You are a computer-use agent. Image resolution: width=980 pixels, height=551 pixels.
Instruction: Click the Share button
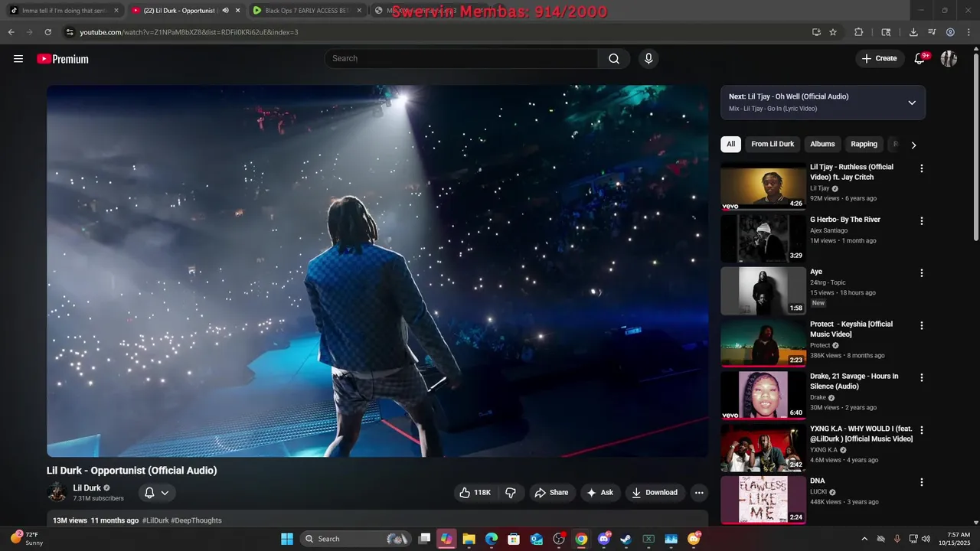[551, 493]
